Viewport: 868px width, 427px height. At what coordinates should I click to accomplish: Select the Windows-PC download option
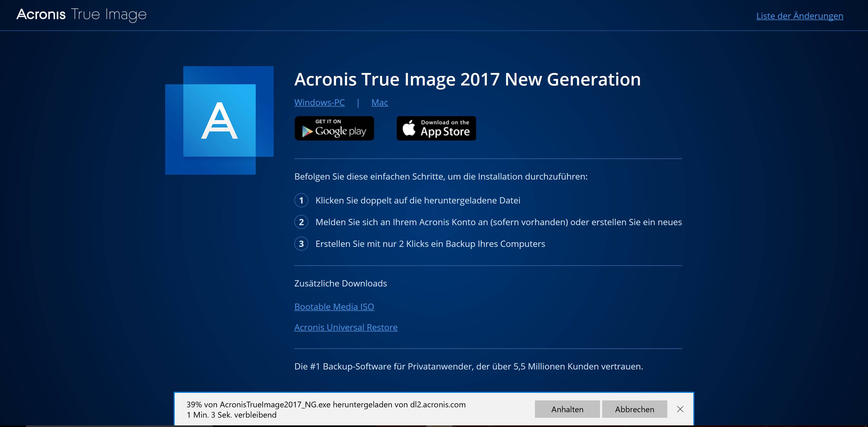tap(320, 102)
